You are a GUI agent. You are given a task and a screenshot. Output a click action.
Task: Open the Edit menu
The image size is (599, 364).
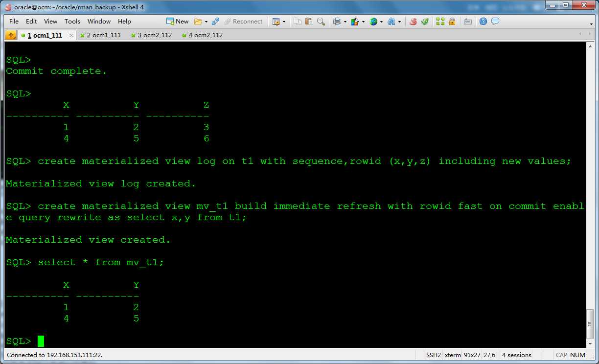coord(31,22)
